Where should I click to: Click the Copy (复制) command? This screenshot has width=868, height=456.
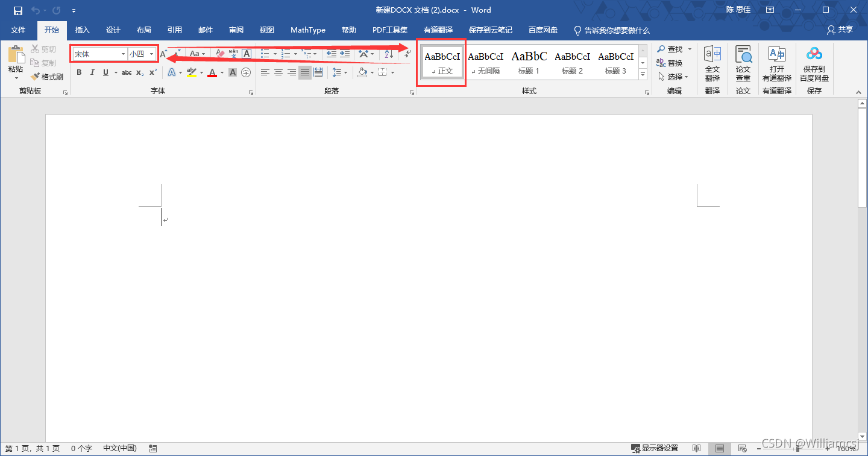click(x=43, y=63)
